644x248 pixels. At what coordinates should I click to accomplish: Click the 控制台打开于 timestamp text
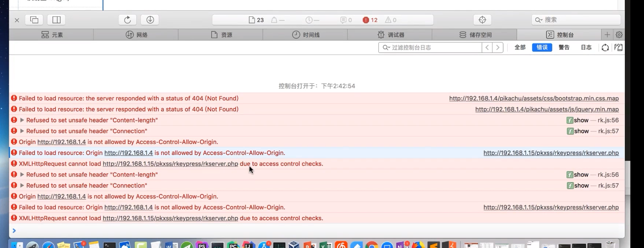point(317,86)
